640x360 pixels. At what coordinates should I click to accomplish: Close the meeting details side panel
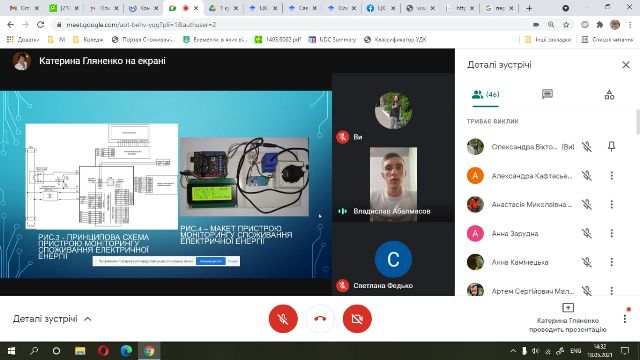click(626, 65)
